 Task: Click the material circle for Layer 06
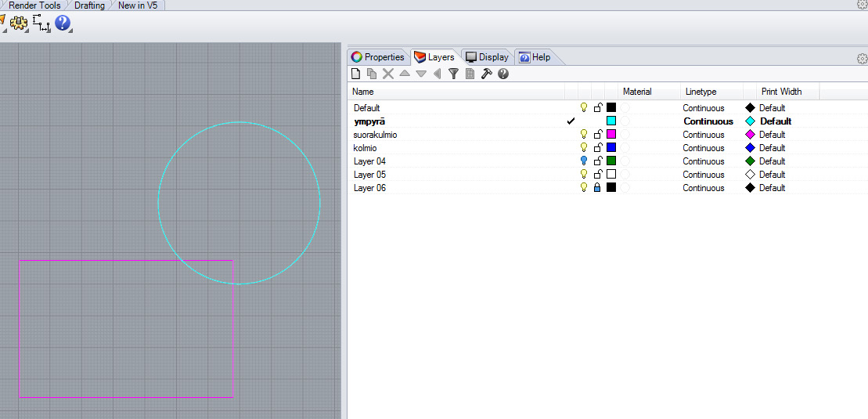tap(625, 188)
